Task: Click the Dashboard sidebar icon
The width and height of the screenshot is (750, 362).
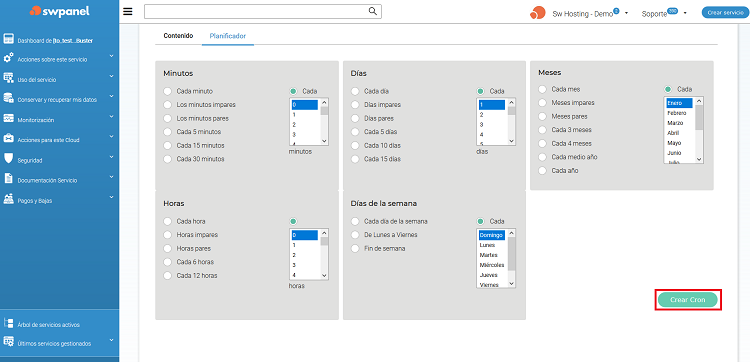Action: click(x=9, y=39)
